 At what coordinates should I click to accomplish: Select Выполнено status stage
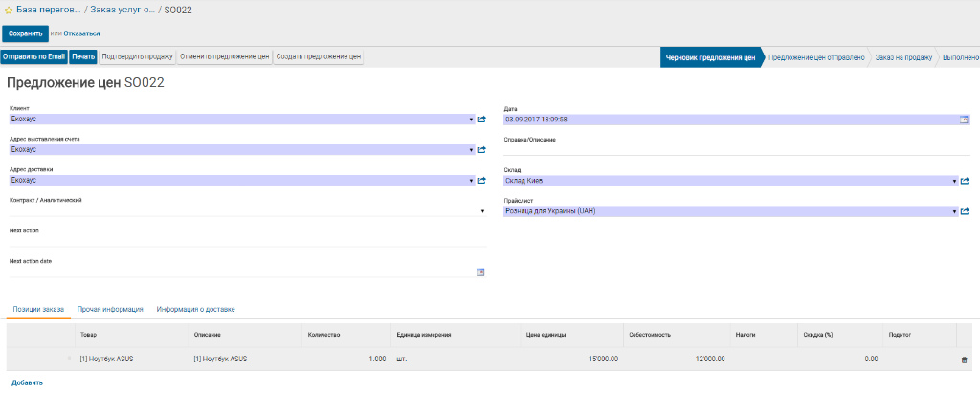[961, 56]
